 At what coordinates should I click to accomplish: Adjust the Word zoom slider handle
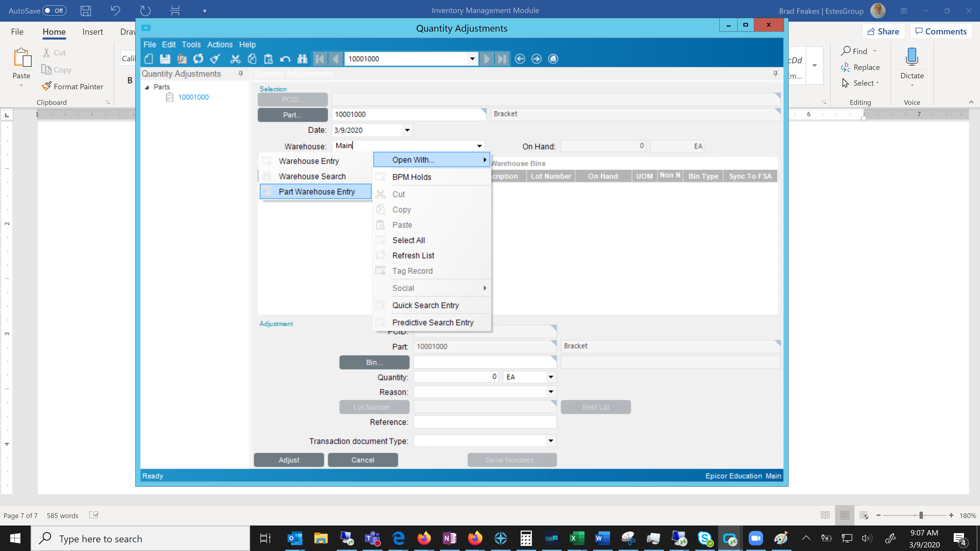click(x=921, y=515)
